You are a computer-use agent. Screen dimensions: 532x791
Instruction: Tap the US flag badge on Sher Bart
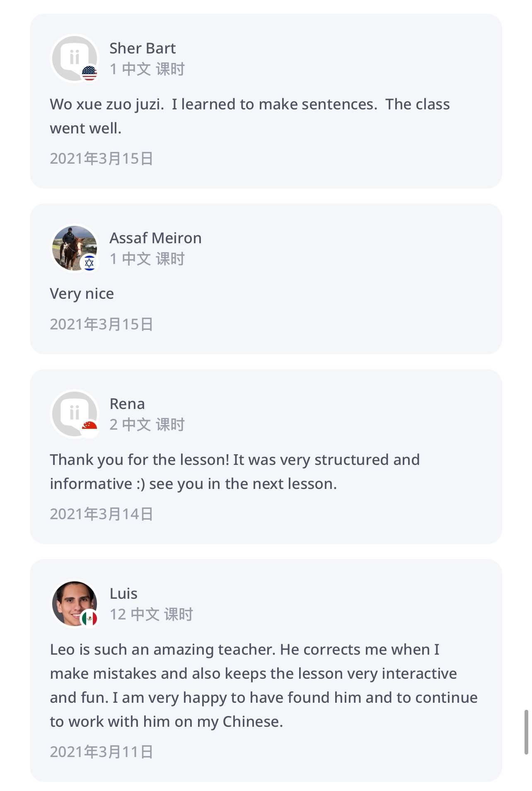(89, 73)
